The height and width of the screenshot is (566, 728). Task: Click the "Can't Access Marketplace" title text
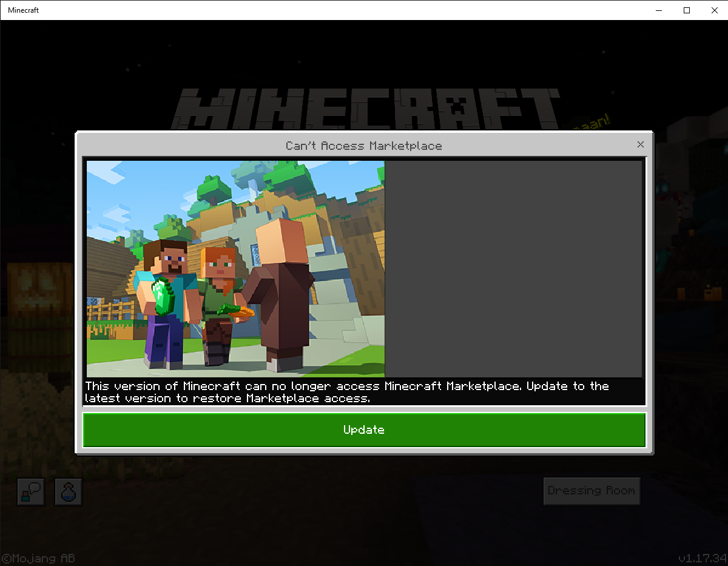364,146
